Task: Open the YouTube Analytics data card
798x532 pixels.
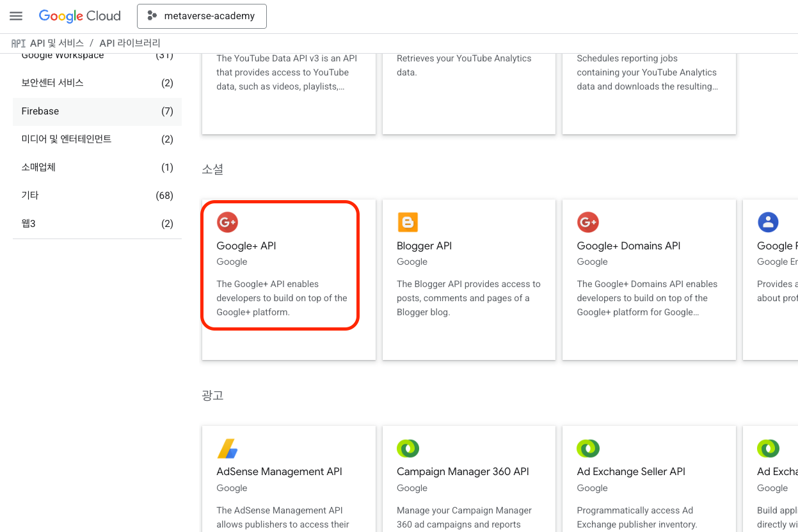Action: [x=469, y=93]
